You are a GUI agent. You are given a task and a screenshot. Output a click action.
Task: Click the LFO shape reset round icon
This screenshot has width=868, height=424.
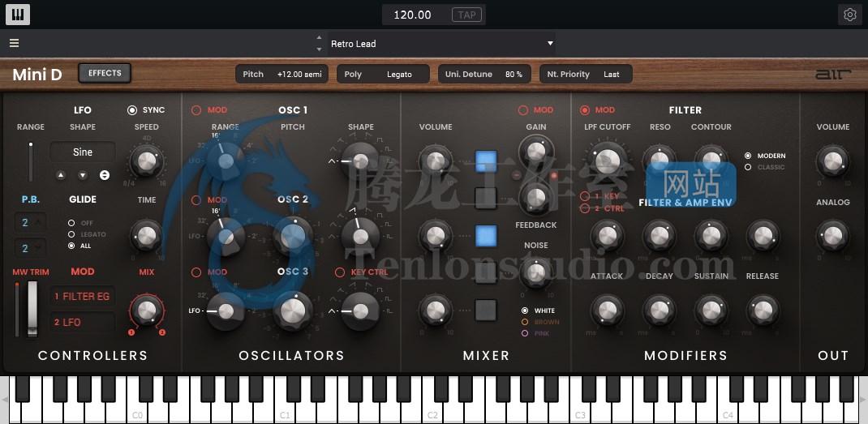click(105, 175)
